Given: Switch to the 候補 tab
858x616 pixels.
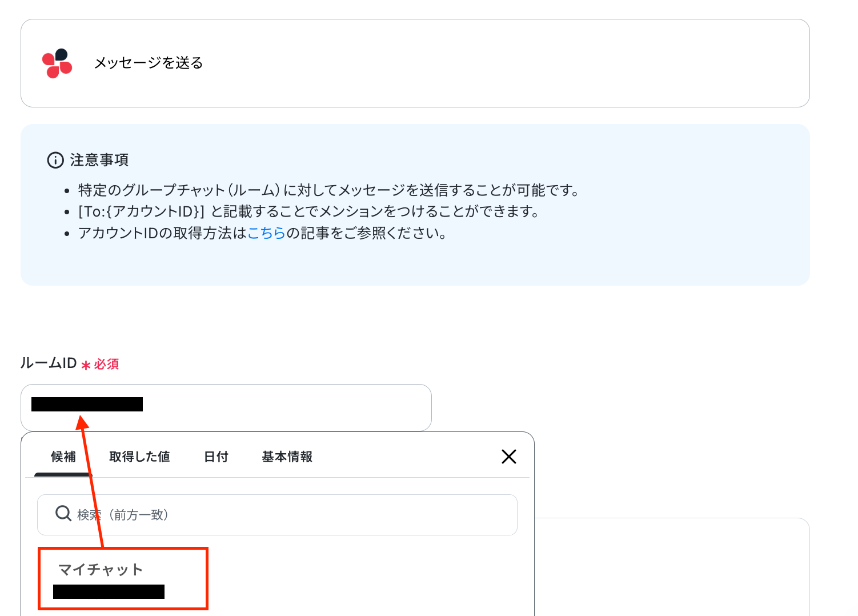Looking at the screenshot, I should tap(63, 457).
